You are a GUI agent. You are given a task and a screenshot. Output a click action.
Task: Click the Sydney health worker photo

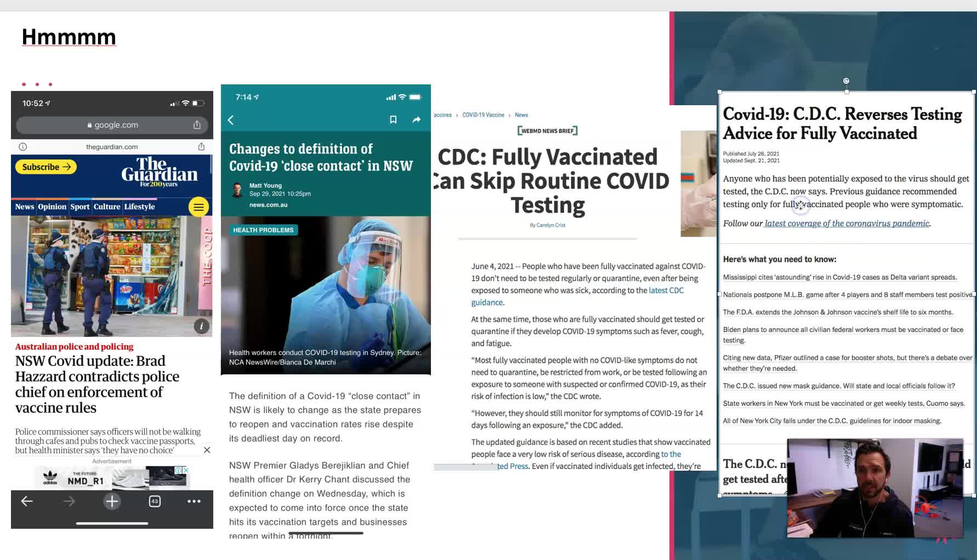pos(326,295)
